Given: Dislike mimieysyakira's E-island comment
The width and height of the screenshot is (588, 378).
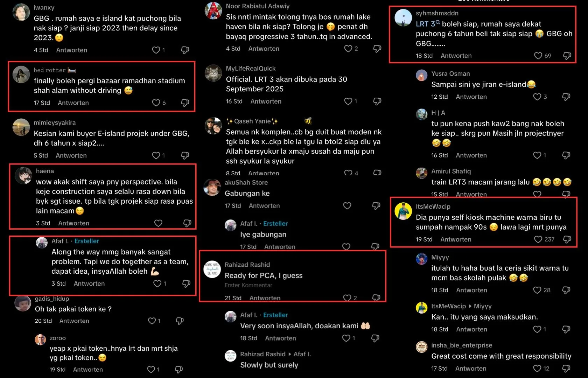Looking at the screenshot, I should click(185, 155).
